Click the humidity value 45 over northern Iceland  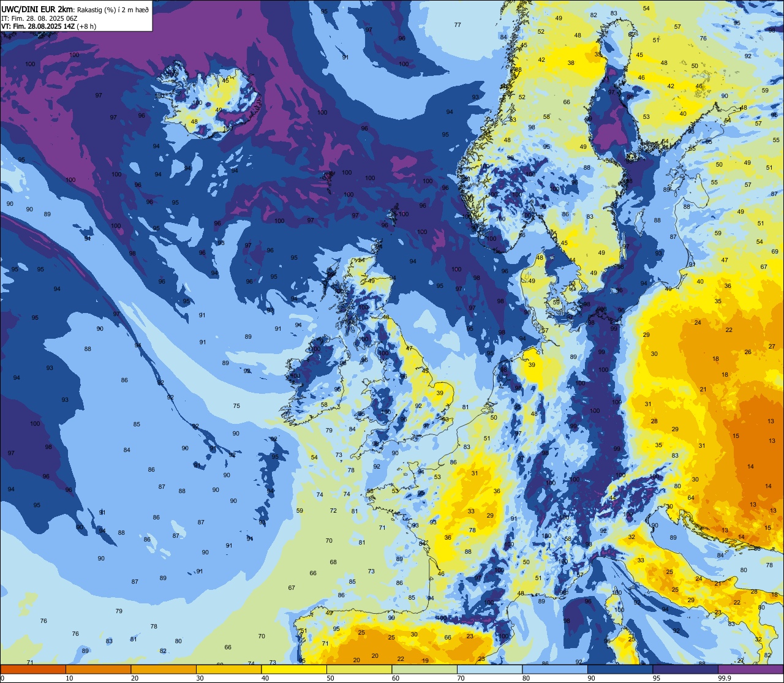(x=225, y=81)
